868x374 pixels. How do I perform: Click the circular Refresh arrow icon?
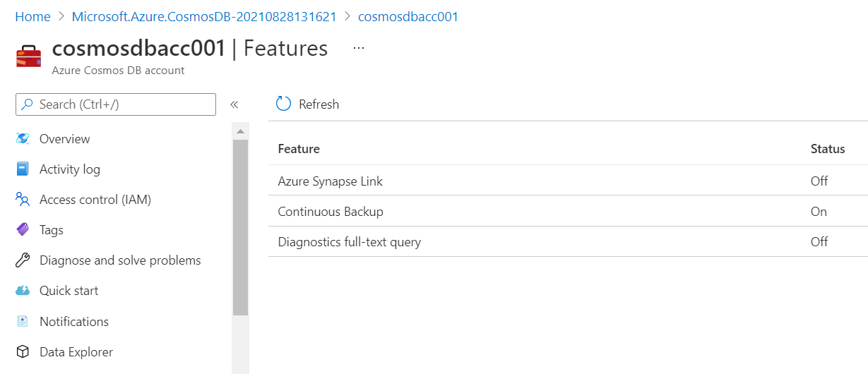pos(283,104)
